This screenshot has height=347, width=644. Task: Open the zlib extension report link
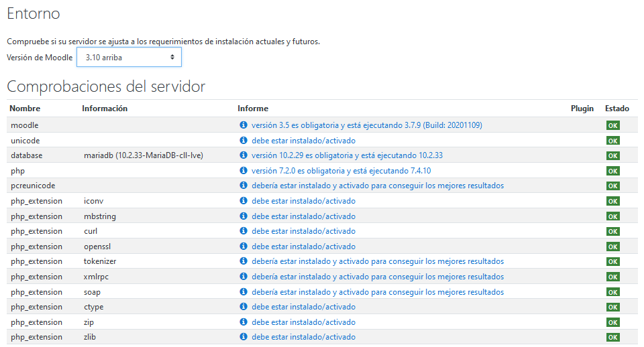[303, 337]
